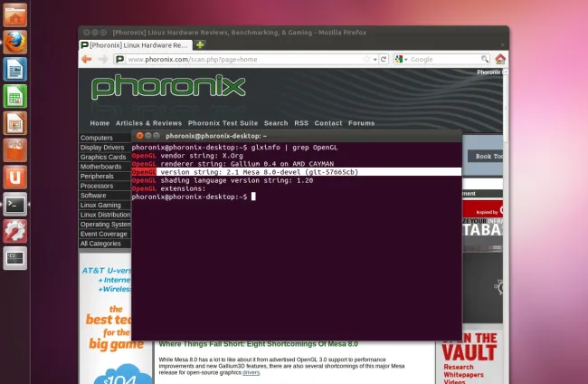The width and height of the screenshot is (588, 384).
Task: Click the highlighted OpenGL version string line
Action: click(x=296, y=172)
